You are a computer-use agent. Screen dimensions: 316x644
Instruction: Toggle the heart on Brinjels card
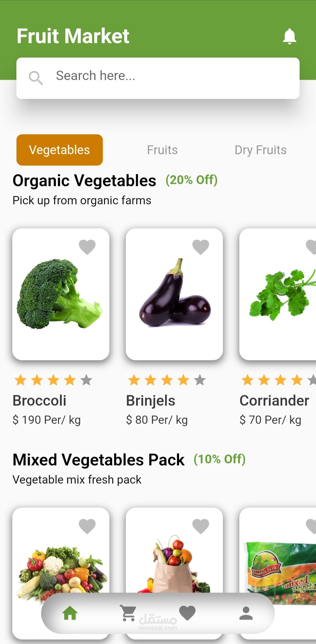pos(201,247)
